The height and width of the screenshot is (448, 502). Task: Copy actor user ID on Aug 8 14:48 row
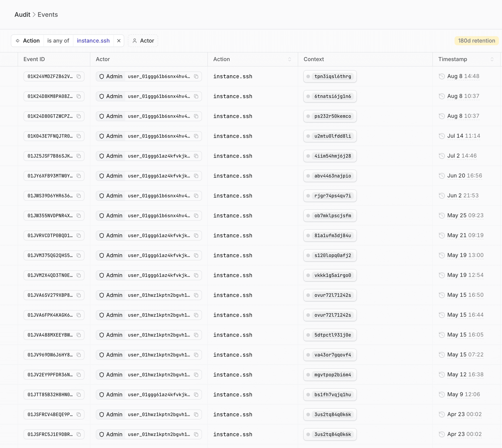click(196, 76)
